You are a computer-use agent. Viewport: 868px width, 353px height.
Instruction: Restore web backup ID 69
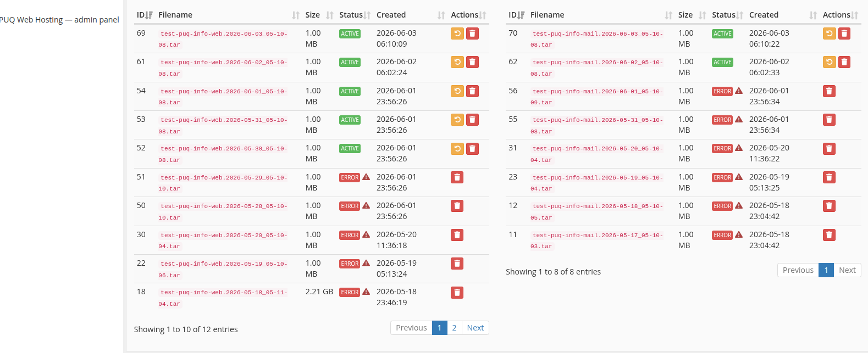tap(457, 33)
